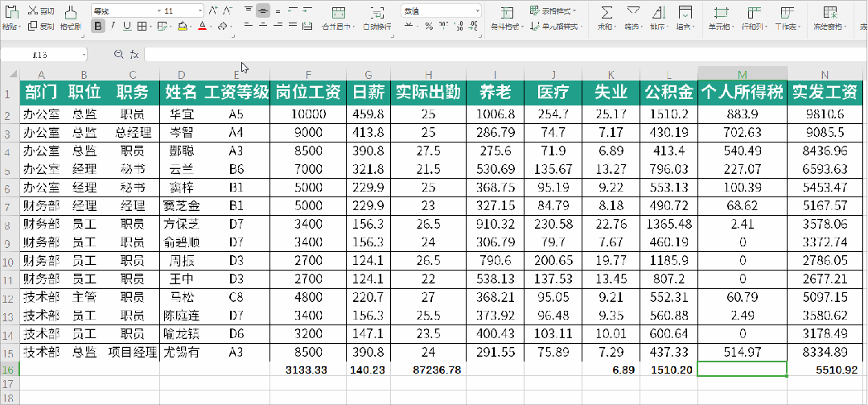Center text horizontally
Screen dimensions: 868x405
[263, 26]
